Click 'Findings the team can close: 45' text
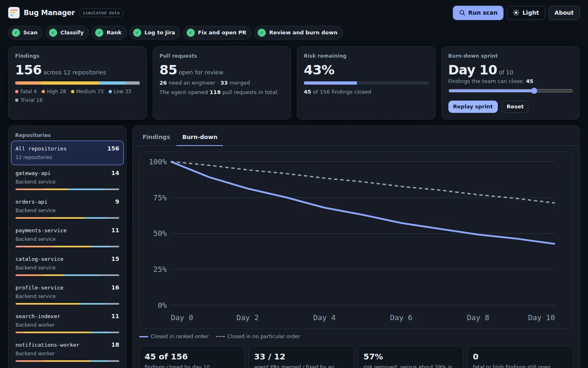The height and width of the screenshot is (368, 588). pyautogui.click(x=490, y=81)
